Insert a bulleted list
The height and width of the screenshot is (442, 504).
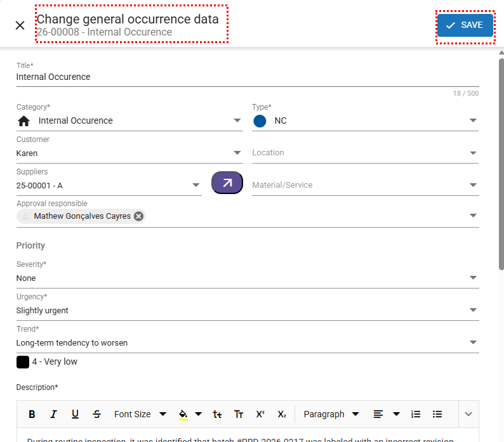point(437,414)
